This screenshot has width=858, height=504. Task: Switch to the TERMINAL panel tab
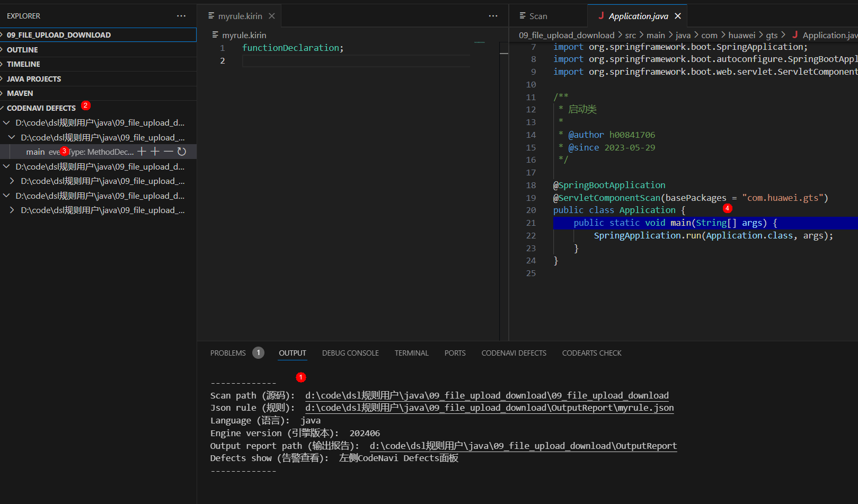pos(411,353)
